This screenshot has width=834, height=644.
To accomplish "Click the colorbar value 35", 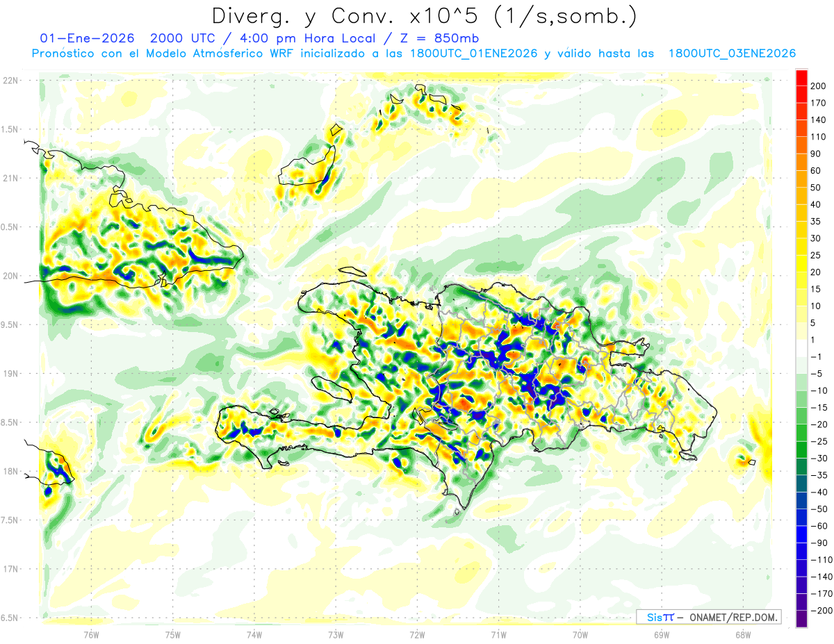I will (x=815, y=222).
